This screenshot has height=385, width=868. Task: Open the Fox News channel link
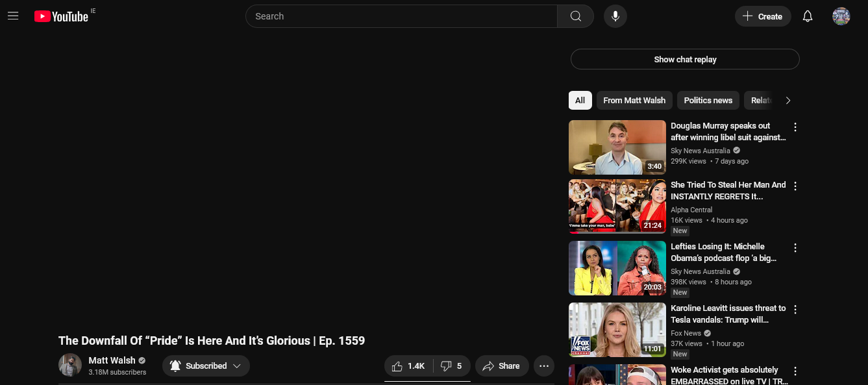(x=686, y=333)
